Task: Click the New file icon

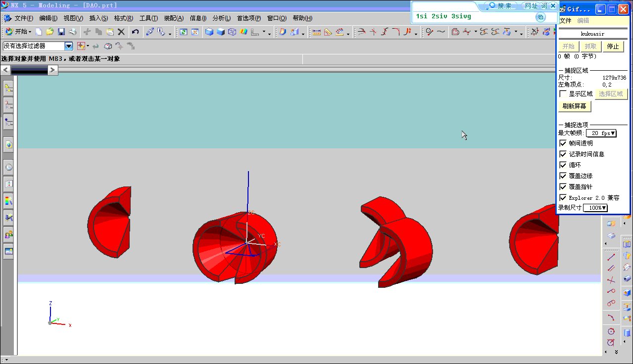Action: click(39, 32)
